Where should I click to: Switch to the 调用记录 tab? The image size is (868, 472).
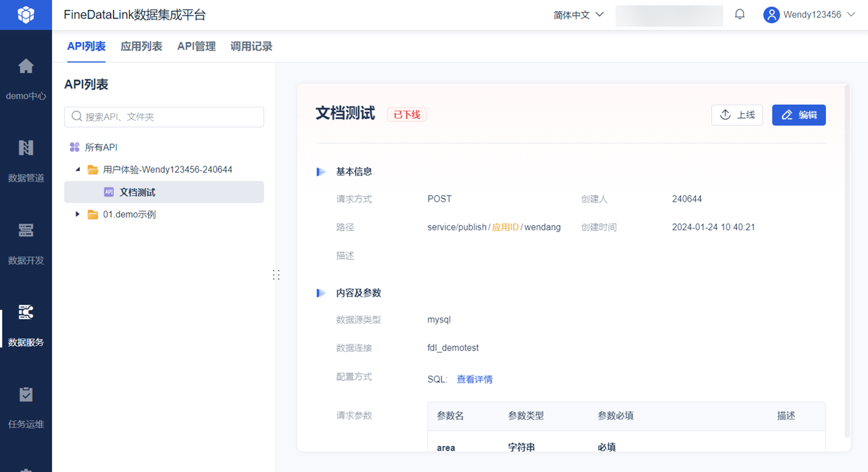click(251, 46)
